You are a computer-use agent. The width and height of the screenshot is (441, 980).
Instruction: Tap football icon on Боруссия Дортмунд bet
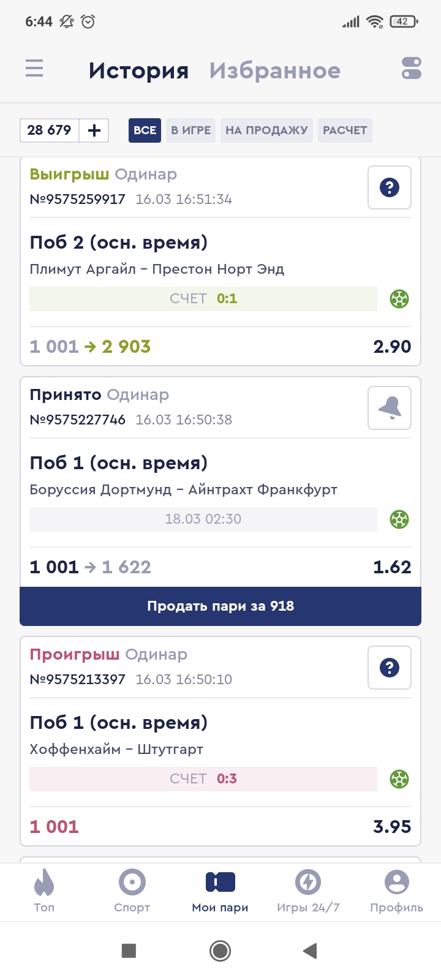(x=399, y=519)
